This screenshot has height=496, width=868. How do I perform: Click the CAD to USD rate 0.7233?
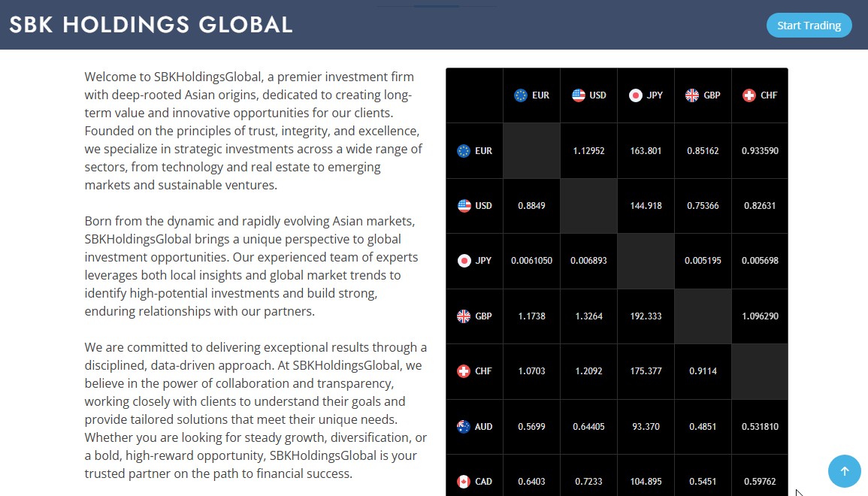(588, 482)
